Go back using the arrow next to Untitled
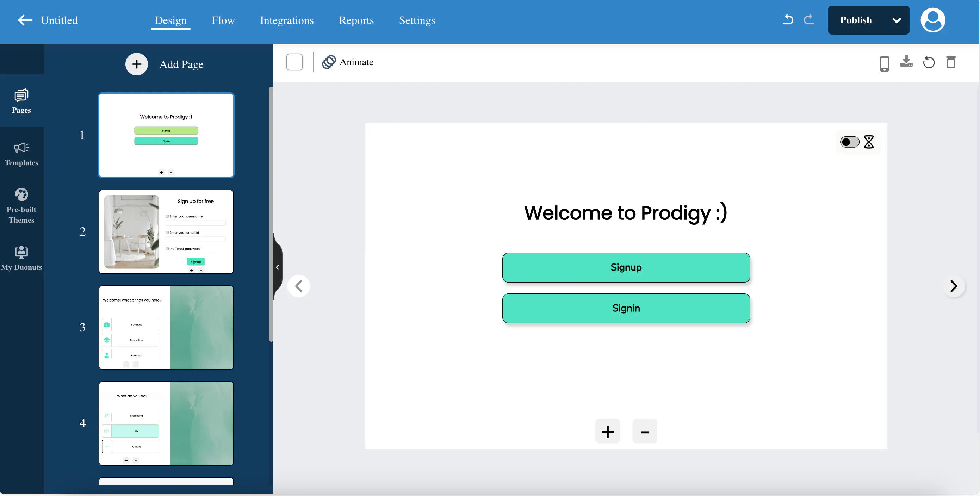 pos(25,20)
